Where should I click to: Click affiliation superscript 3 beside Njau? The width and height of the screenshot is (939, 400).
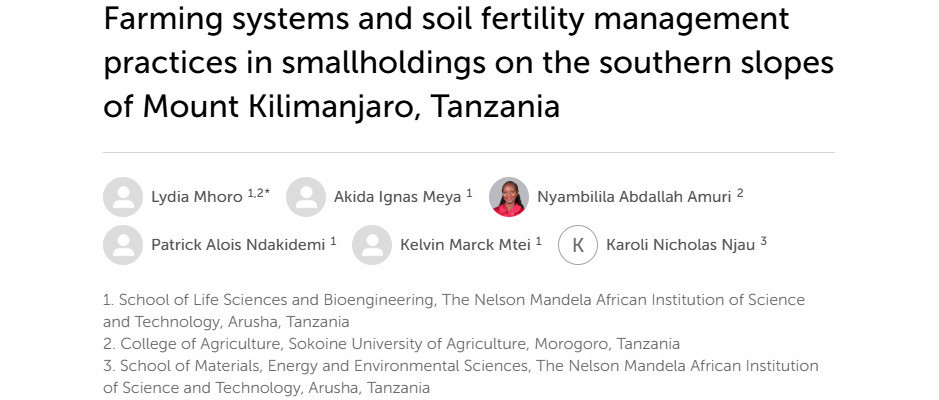point(764,241)
